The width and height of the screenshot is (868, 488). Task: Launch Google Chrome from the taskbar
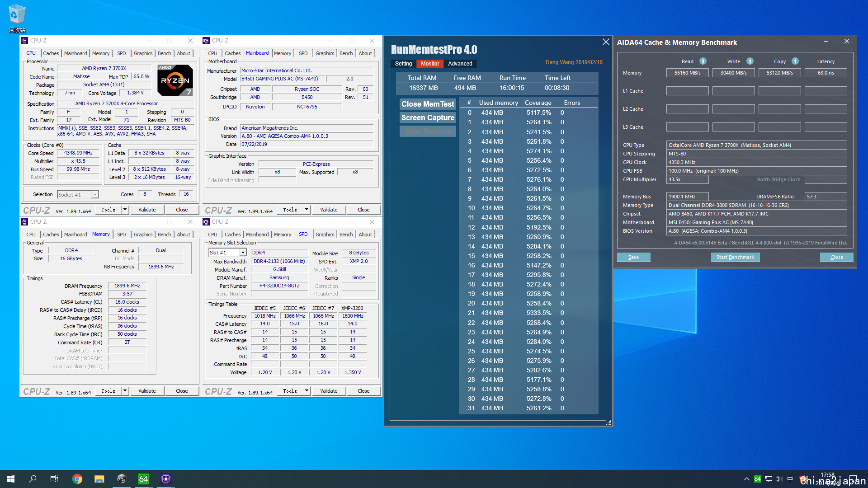(77, 479)
